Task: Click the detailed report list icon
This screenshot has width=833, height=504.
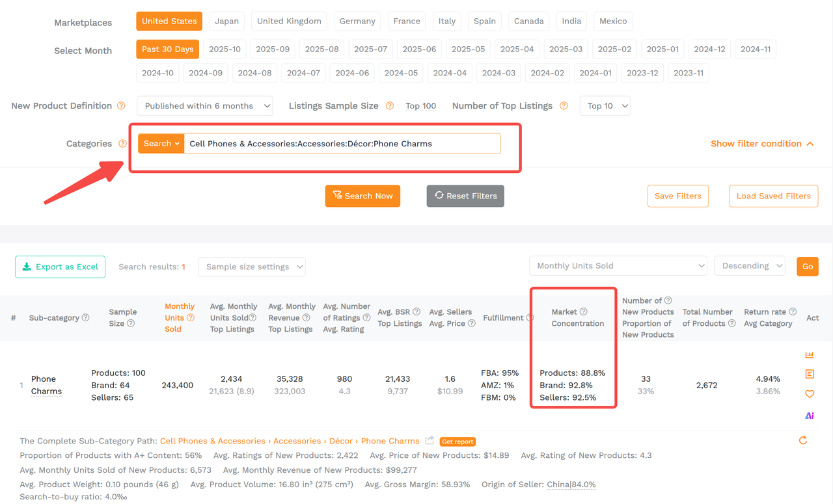Action: 809,374
